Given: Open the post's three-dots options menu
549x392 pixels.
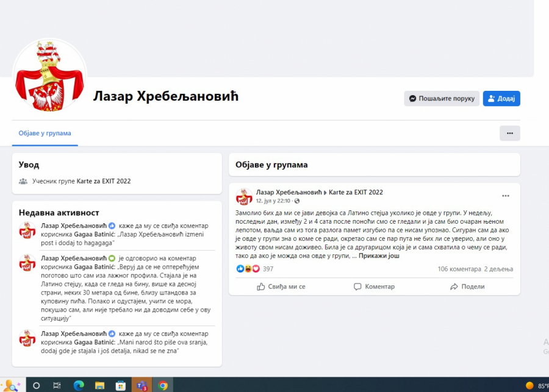Looking at the screenshot, I should 505,196.
